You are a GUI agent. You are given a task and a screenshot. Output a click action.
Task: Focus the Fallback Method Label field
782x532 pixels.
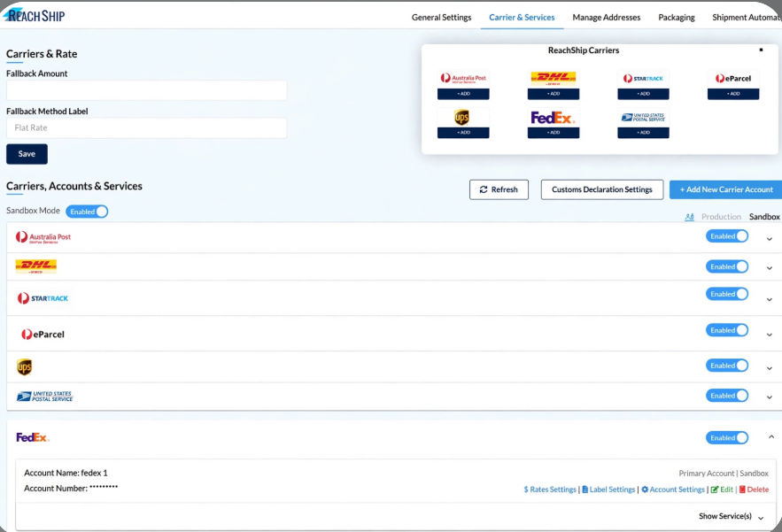point(147,128)
